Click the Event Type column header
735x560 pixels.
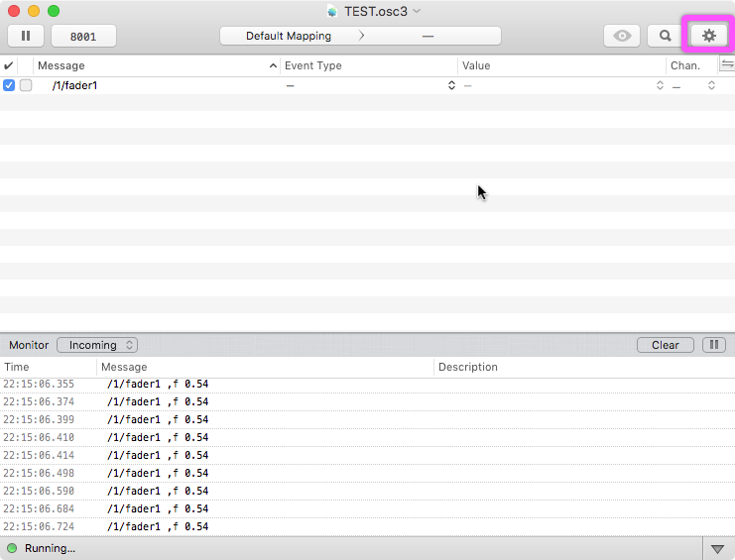367,65
